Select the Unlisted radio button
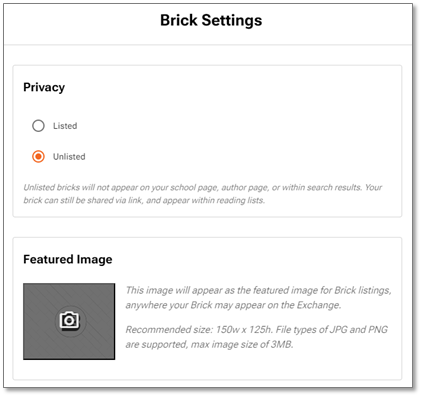Screen dimensions: 422x397 (38, 156)
